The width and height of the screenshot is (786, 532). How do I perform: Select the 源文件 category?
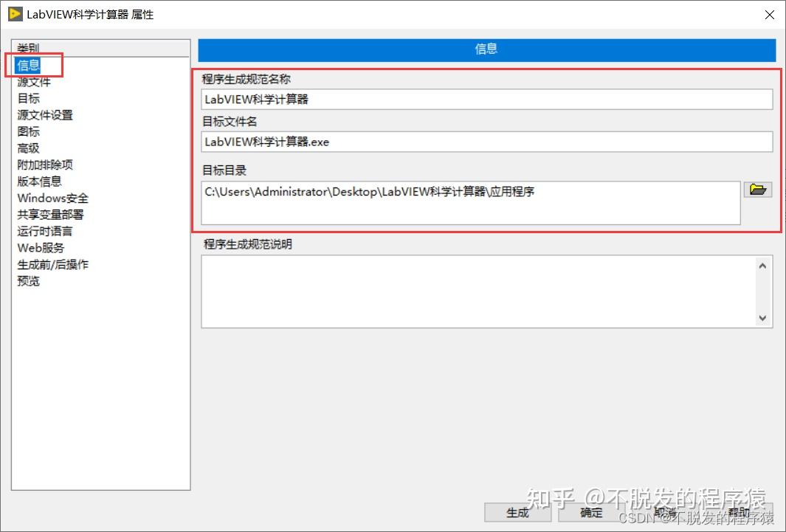[34, 81]
